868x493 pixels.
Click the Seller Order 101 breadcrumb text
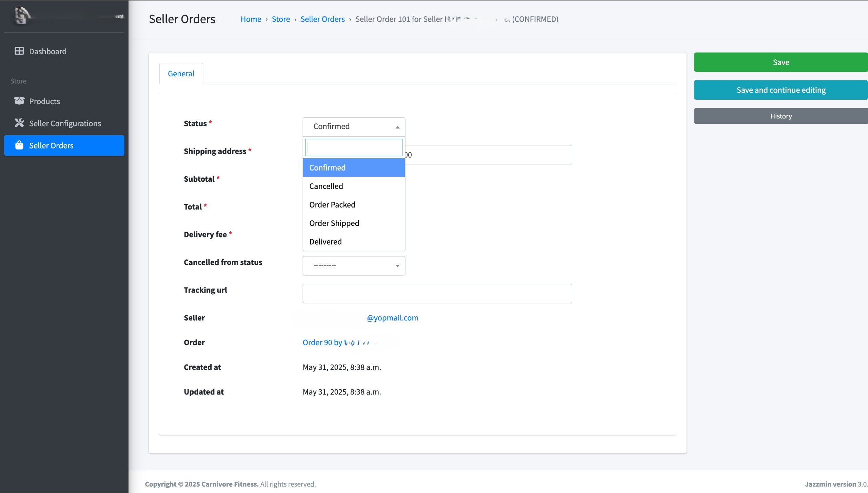point(457,19)
